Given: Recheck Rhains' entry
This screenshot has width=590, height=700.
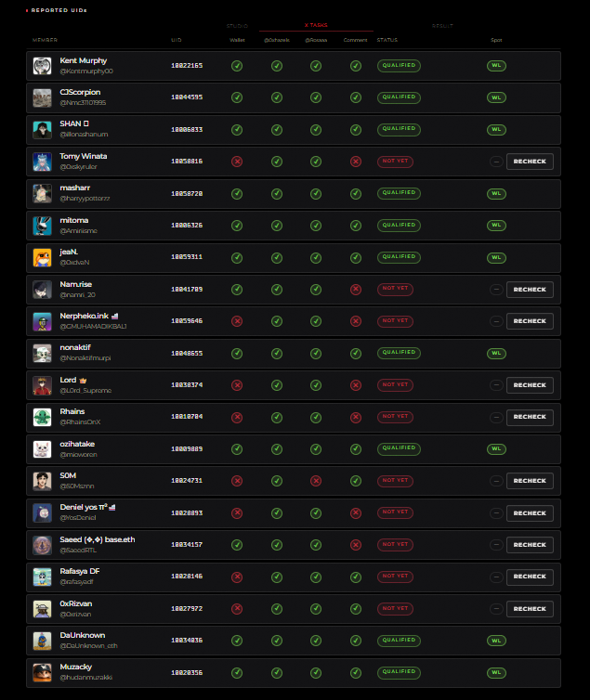Looking at the screenshot, I should point(530,417).
